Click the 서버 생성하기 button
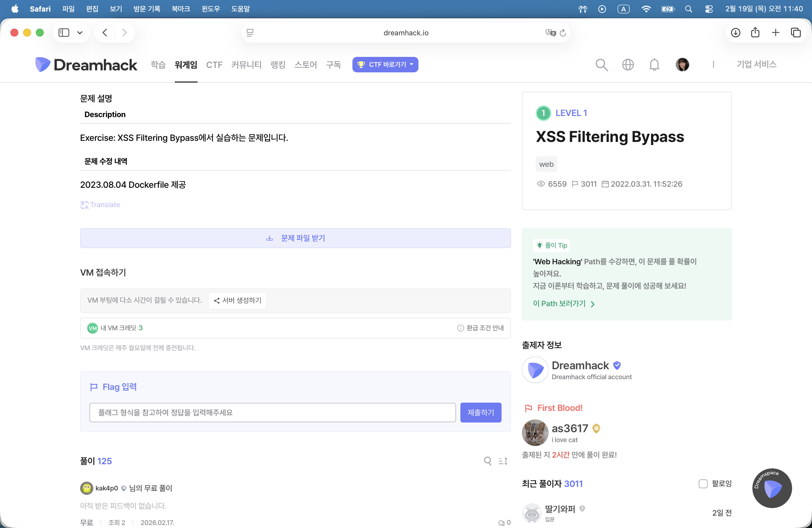The height and width of the screenshot is (528, 812). 237,300
